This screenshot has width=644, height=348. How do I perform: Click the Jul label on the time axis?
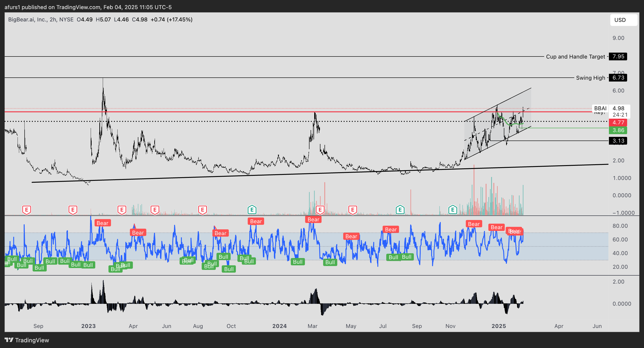pyautogui.click(x=383, y=326)
